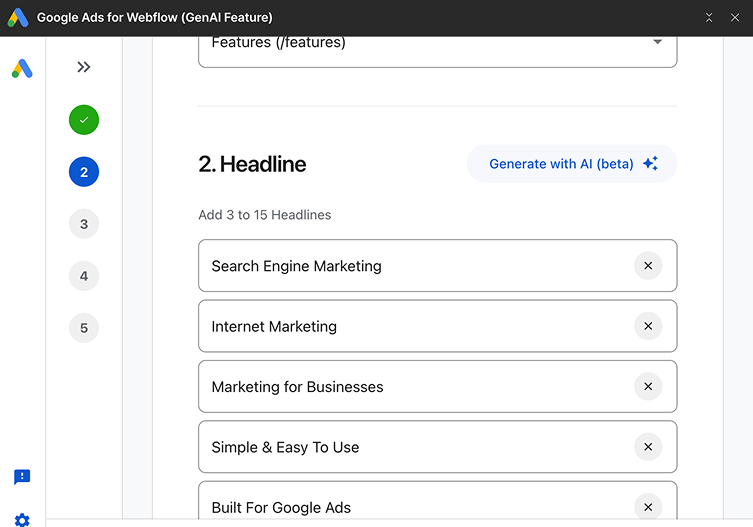Remove the Simple & Easy To Use headline

[648, 447]
